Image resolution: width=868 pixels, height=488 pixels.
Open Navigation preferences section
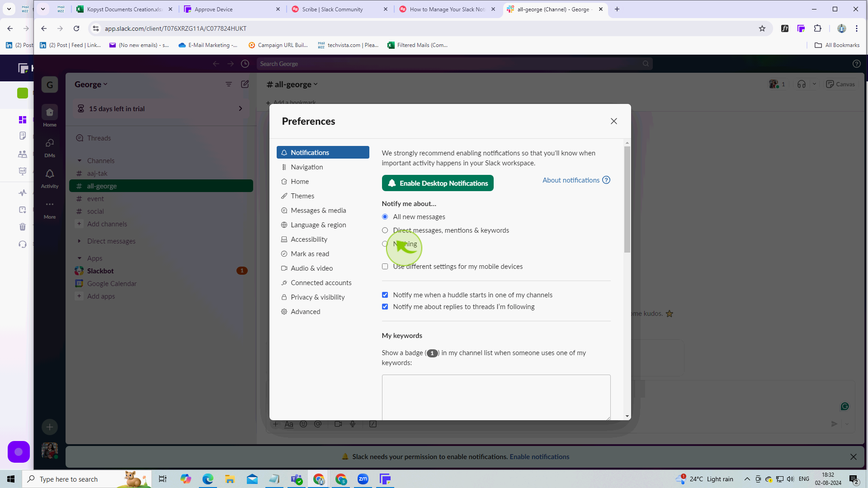tap(323, 167)
